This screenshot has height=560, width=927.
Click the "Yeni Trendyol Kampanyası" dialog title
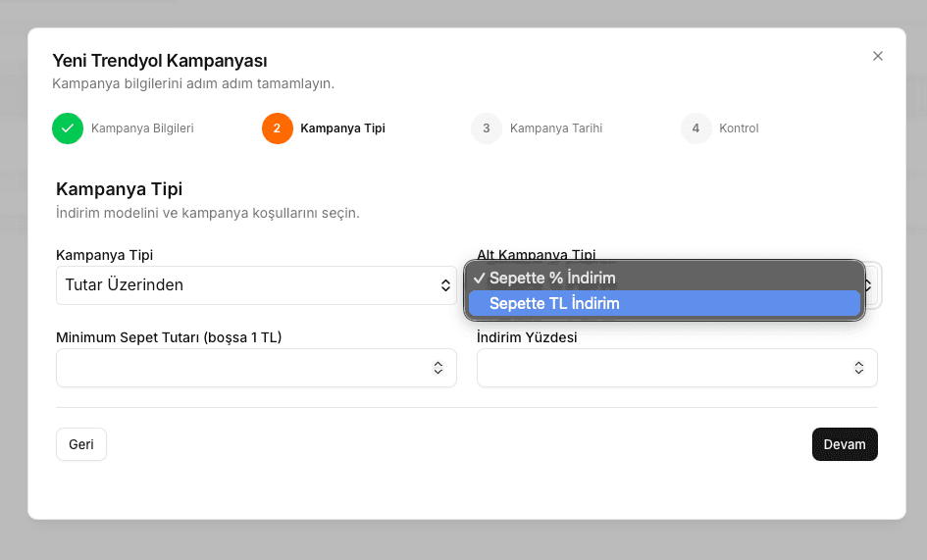(160, 61)
